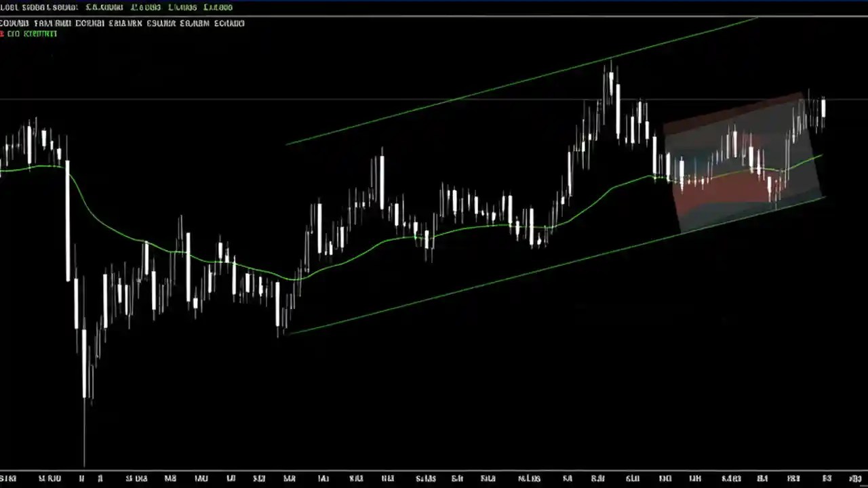This screenshot has width=868, height=488.
Task: Click the horizontal resistance line near the top
Action: (x=271, y=100)
